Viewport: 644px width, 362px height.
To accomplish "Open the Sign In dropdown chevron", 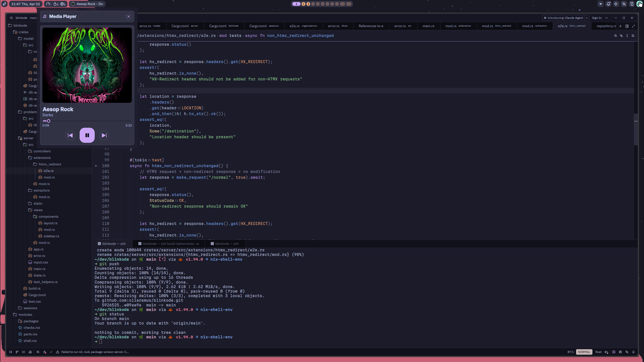I will [x=607, y=18].
